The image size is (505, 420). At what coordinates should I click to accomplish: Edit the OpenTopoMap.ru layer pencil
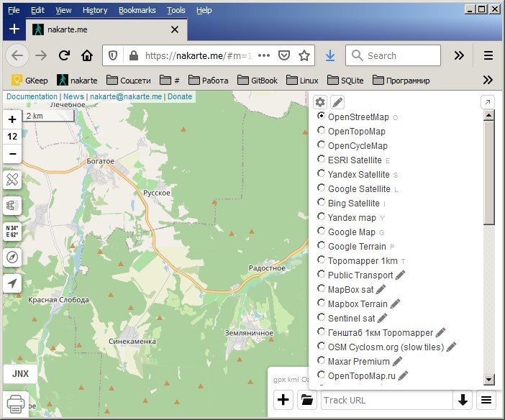coord(403,376)
